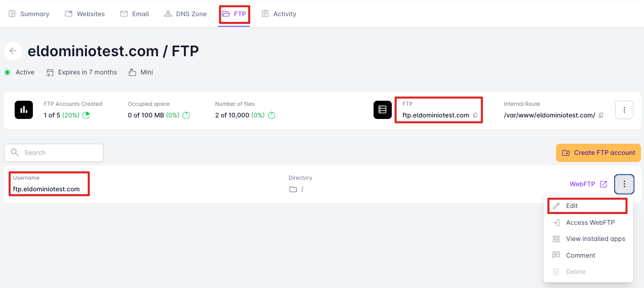Copy the FTP host address
The image size is (644, 288).
tap(475, 115)
